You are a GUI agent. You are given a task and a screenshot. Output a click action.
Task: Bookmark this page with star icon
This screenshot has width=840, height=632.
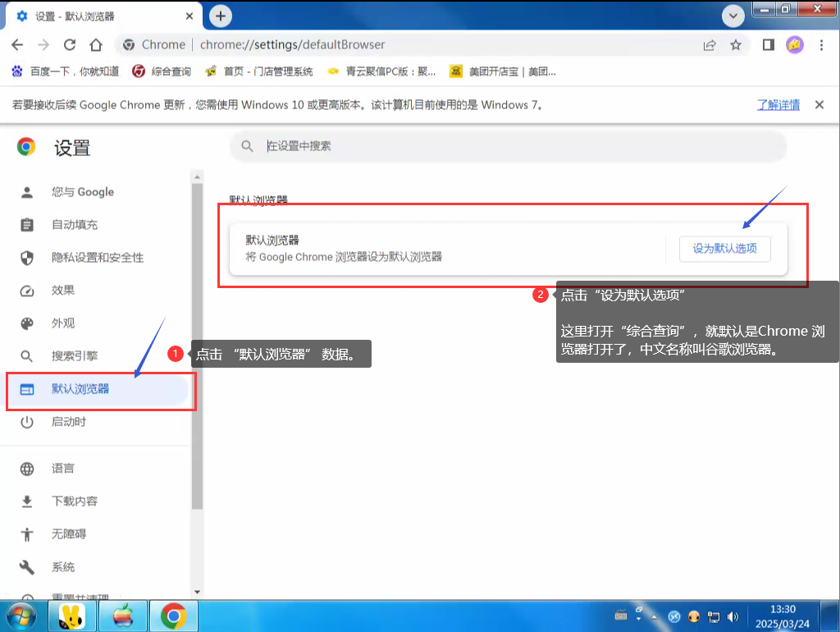736,45
